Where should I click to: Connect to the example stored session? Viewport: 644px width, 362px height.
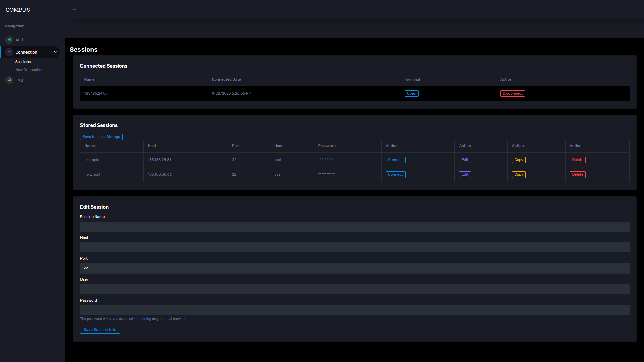coord(395,160)
